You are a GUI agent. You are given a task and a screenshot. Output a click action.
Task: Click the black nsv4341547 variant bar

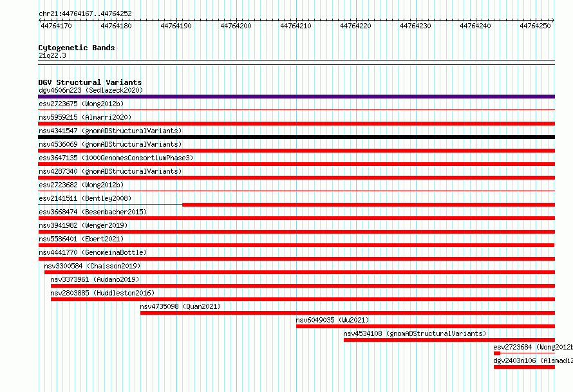(296, 137)
